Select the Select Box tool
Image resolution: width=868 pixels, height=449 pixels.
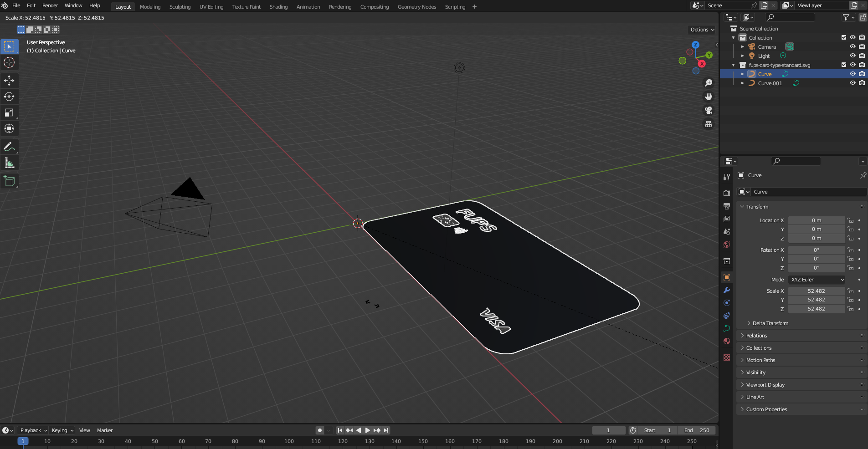[x=9, y=46]
